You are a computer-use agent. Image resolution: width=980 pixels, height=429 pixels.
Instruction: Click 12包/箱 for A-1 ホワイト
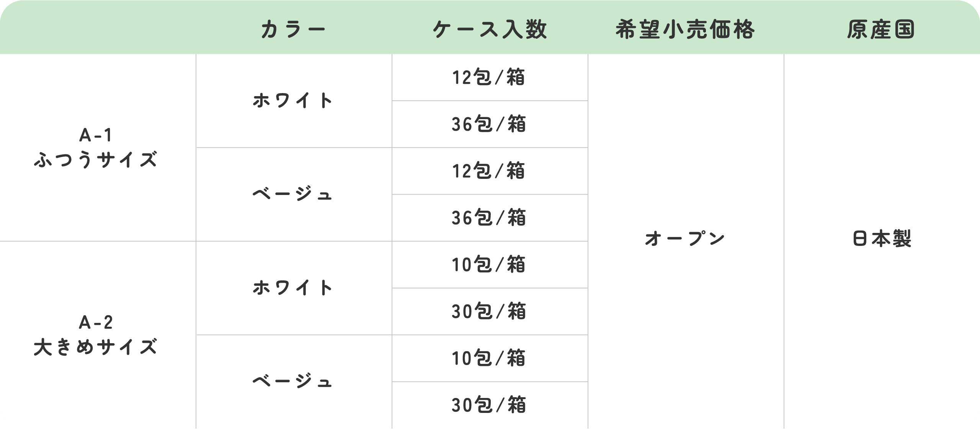coord(489,78)
